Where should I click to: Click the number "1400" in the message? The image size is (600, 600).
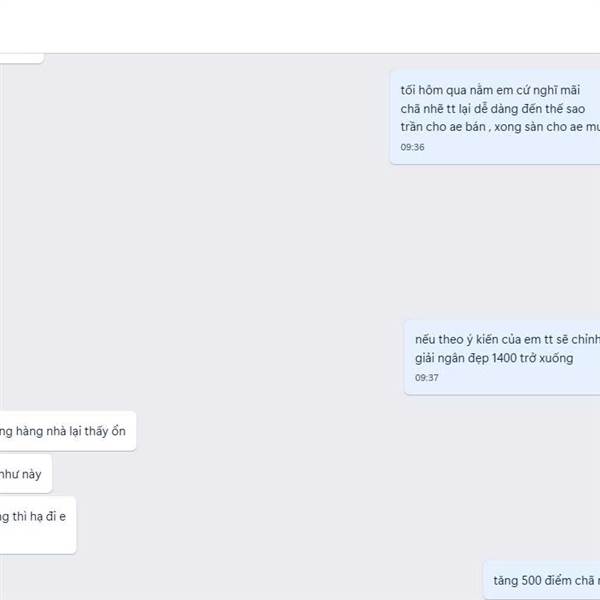[504, 358]
